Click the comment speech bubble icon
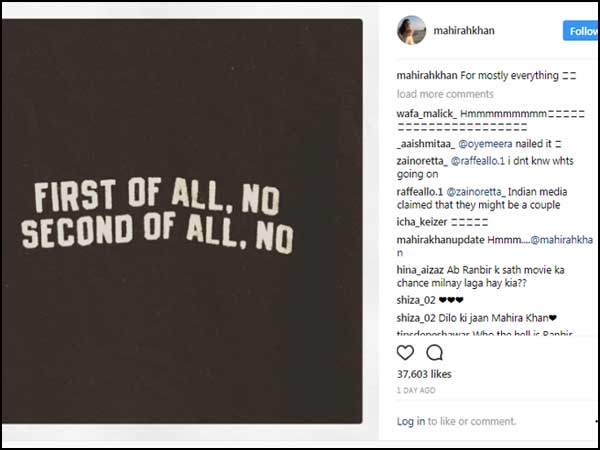 point(435,352)
